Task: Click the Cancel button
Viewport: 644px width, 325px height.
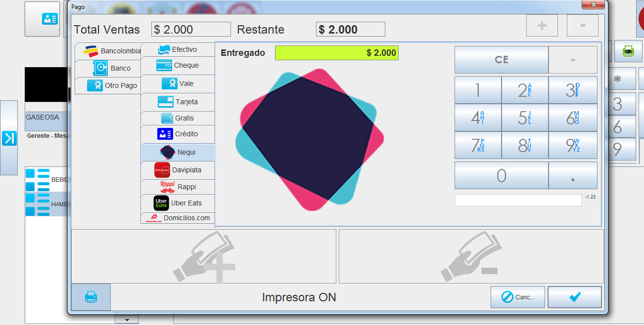Action: 517,297
